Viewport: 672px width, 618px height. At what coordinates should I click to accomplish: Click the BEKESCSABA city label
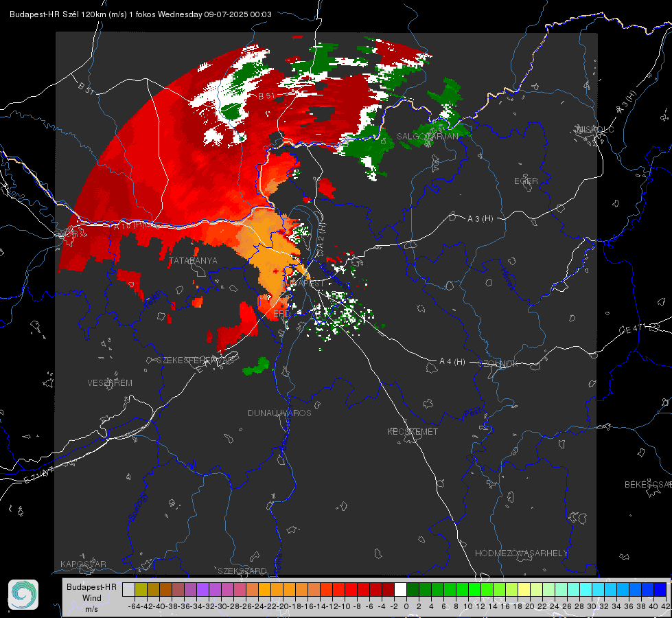[648, 485]
